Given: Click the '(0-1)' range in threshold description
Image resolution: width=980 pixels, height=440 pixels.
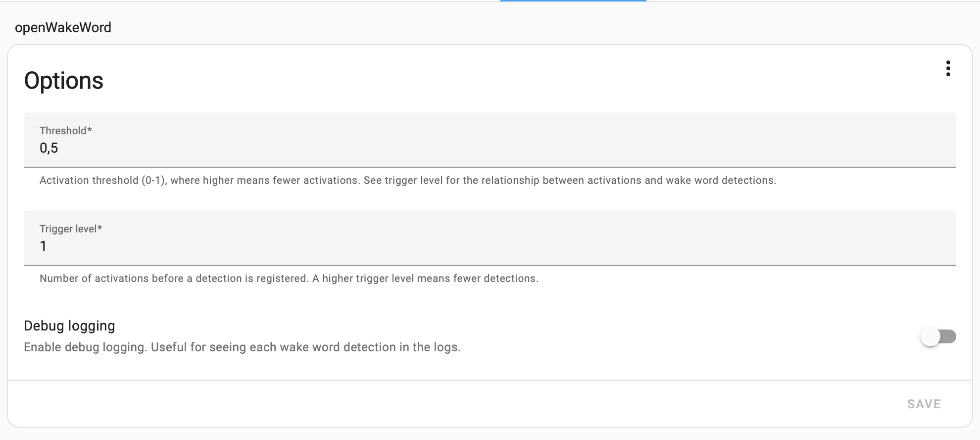Looking at the screenshot, I should pos(154,180).
